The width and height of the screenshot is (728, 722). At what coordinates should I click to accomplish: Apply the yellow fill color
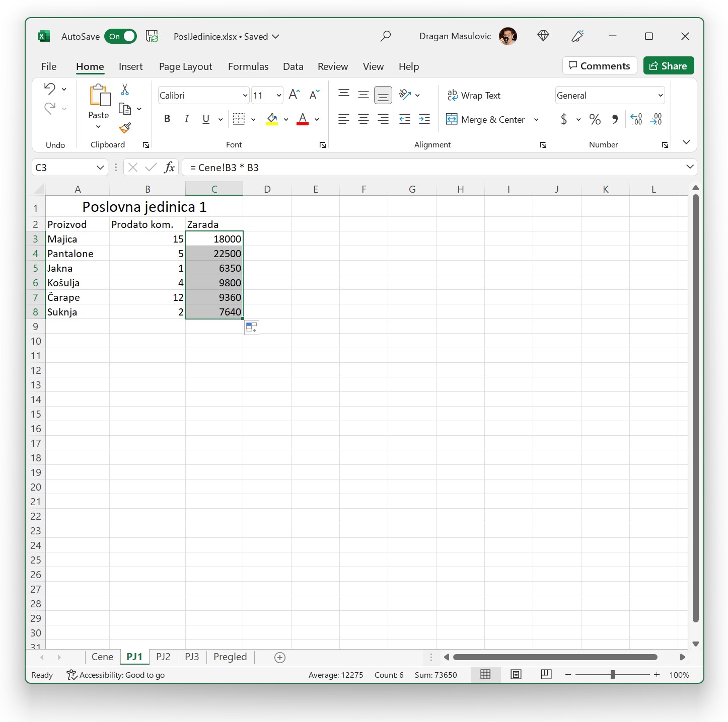click(x=272, y=119)
